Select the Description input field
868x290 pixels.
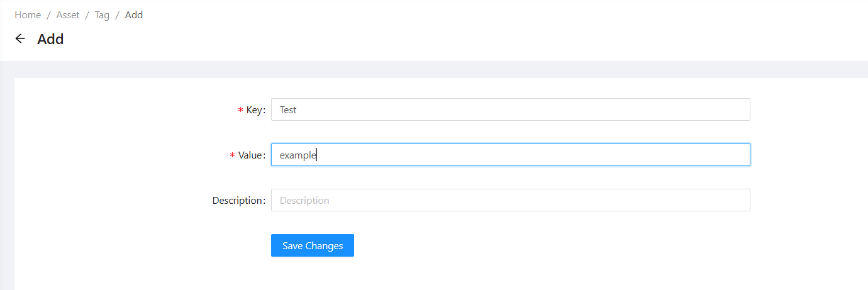tap(510, 200)
